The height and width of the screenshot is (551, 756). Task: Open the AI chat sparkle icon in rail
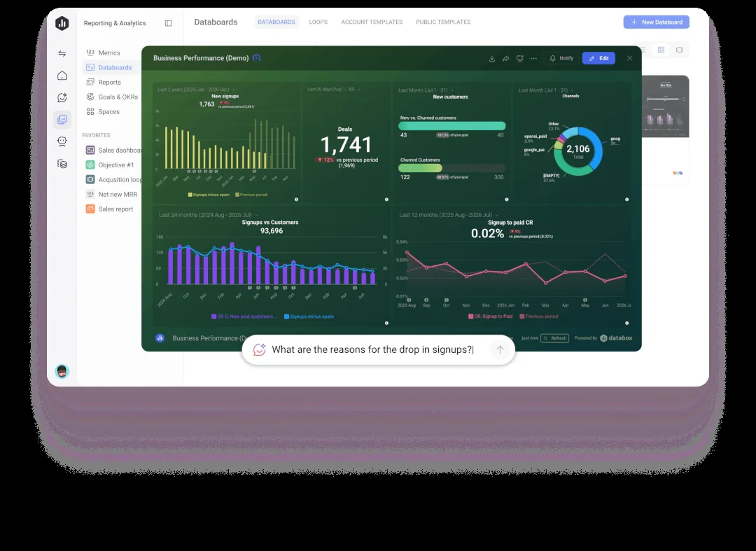pos(62,97)
